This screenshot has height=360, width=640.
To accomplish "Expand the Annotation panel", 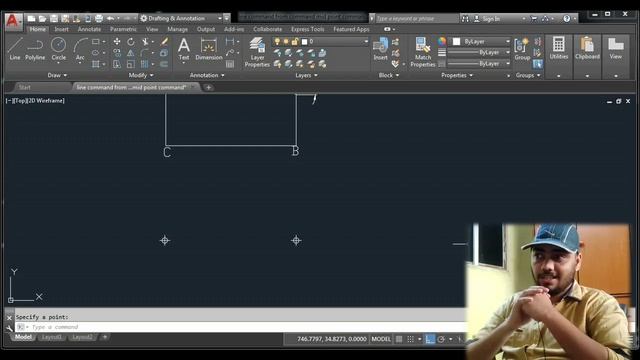I will [207, 75].
